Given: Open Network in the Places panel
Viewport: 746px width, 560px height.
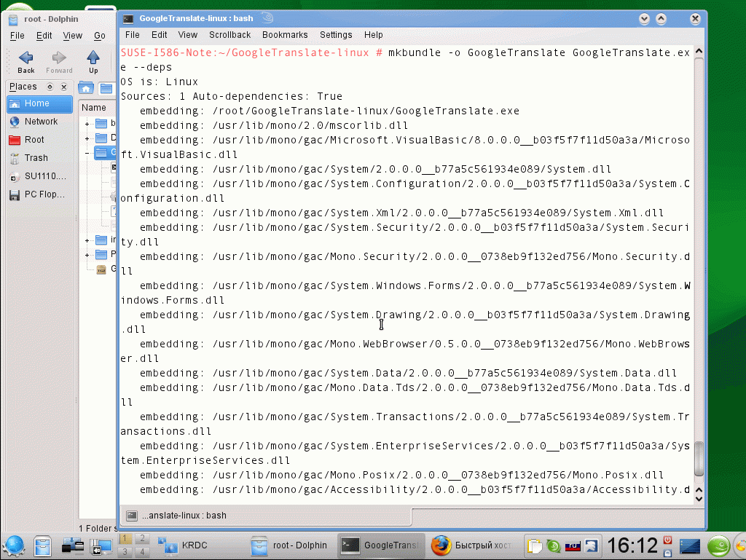Looking at the screenshot, I should (x=39, y=122).
